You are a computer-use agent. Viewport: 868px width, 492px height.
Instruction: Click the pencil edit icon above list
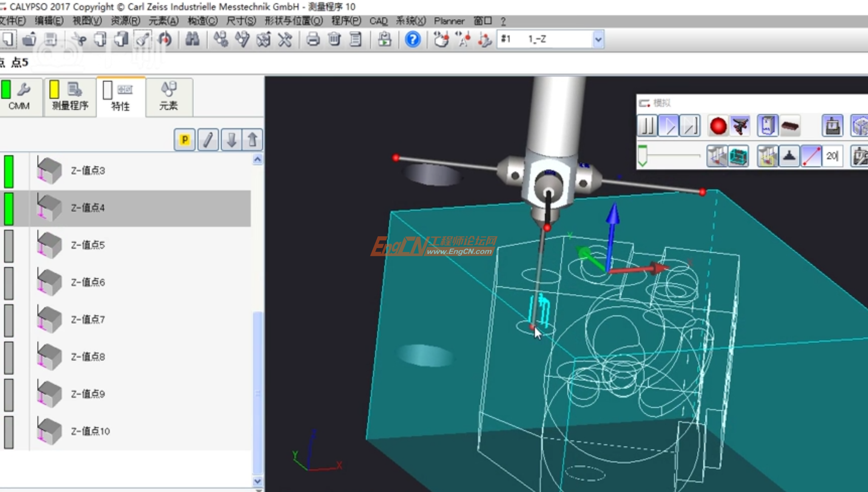point(208,140)
